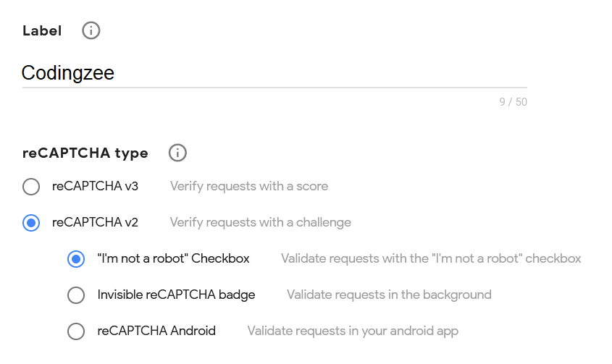612x364 pixels.
Task: Click the "Invisible reCAPTCHA badge" label text
Action: (x=176, y=295)
